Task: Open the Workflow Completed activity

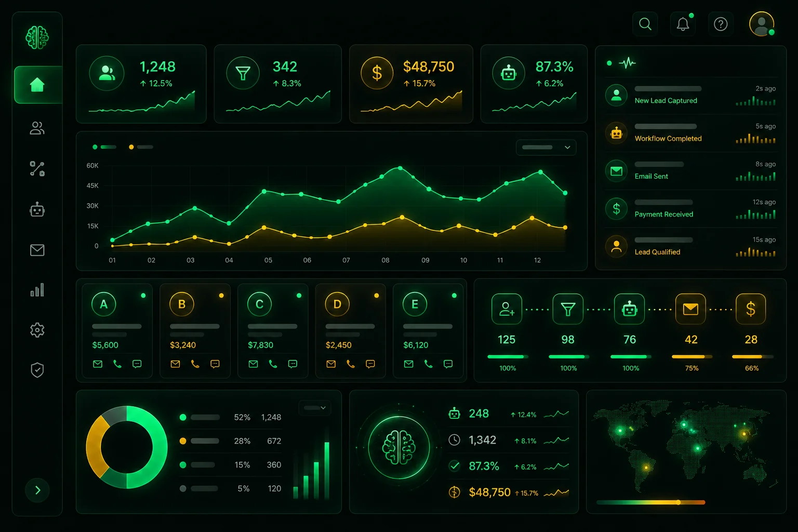Action: pos(690,133)
